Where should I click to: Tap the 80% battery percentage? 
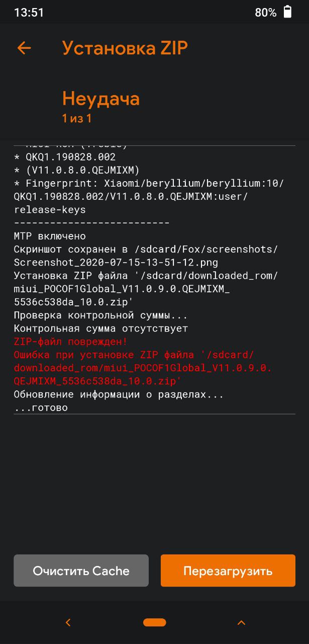coord(265,13)
